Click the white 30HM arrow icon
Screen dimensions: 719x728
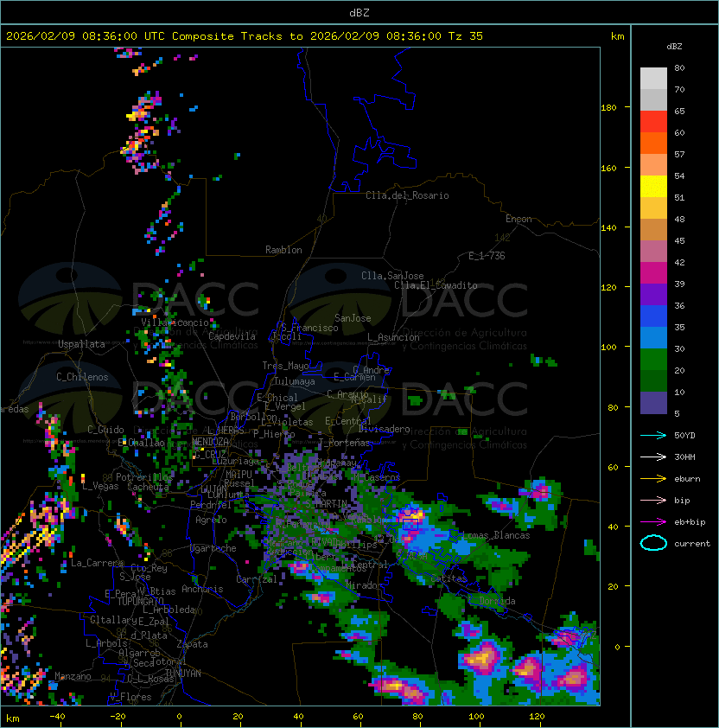pos(653,456)
